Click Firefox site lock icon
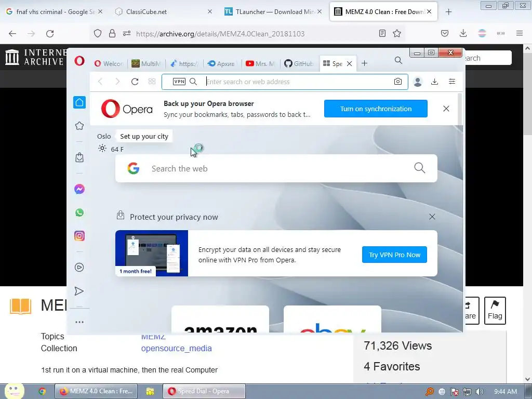Viewport: 532px width, 399px height. (x=112, y=33)
